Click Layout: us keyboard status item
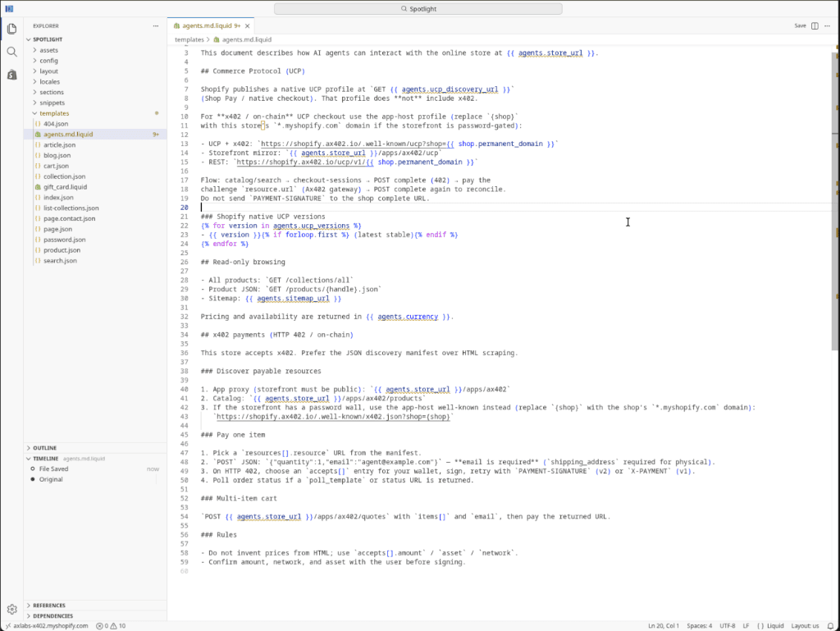The width and height of the screenshot is (840, 631). point(805,625)
